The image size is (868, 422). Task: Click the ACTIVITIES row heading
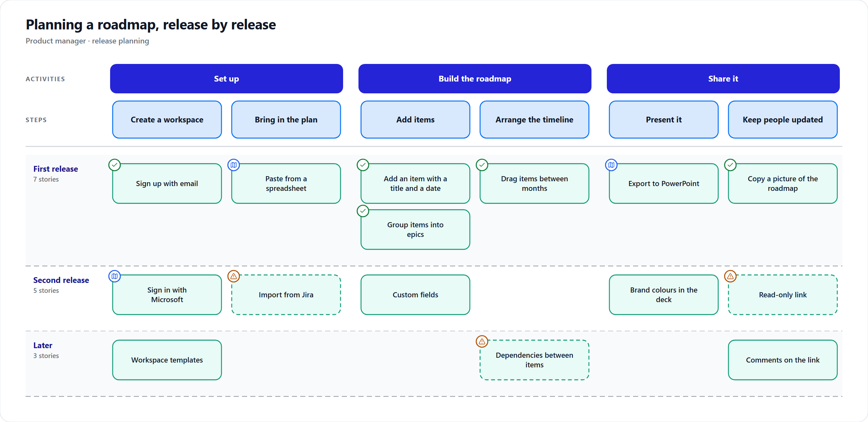[x=45, y=79]
